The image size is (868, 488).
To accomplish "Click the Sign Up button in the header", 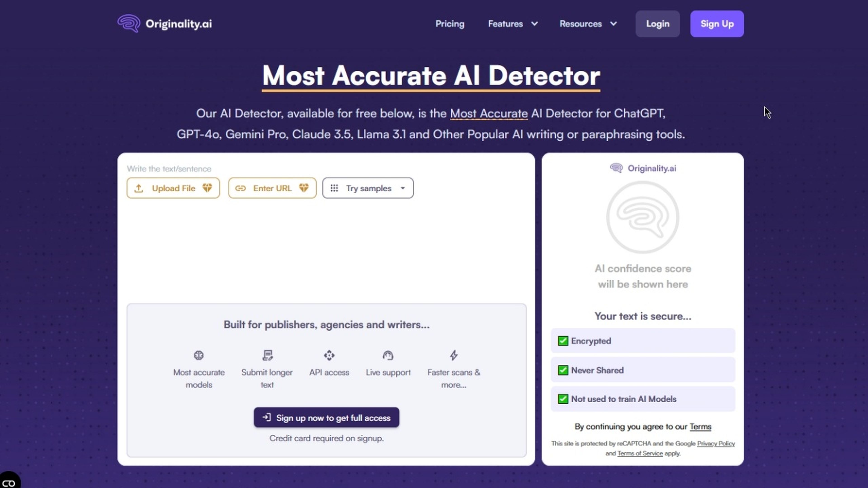I will coord(717,24).
